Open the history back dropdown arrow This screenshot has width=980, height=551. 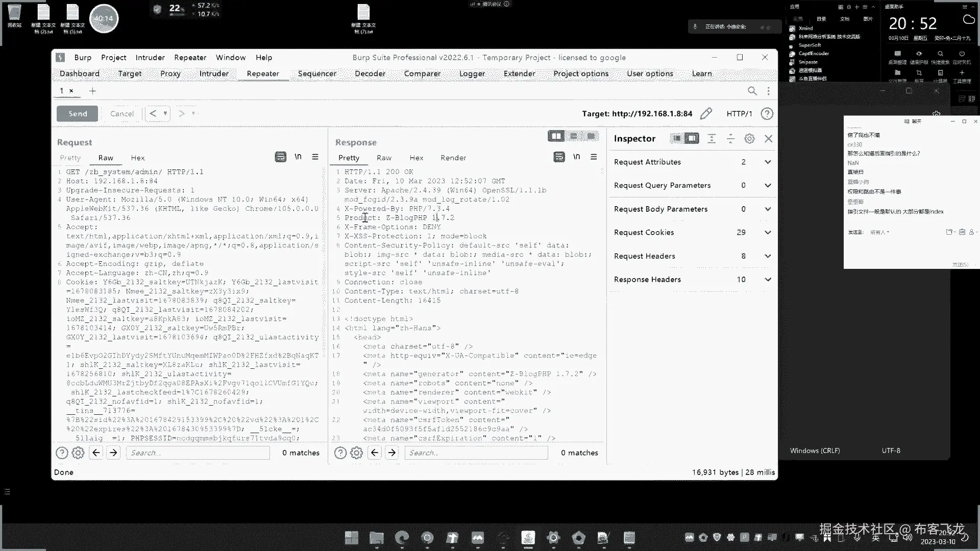[165, 114]
